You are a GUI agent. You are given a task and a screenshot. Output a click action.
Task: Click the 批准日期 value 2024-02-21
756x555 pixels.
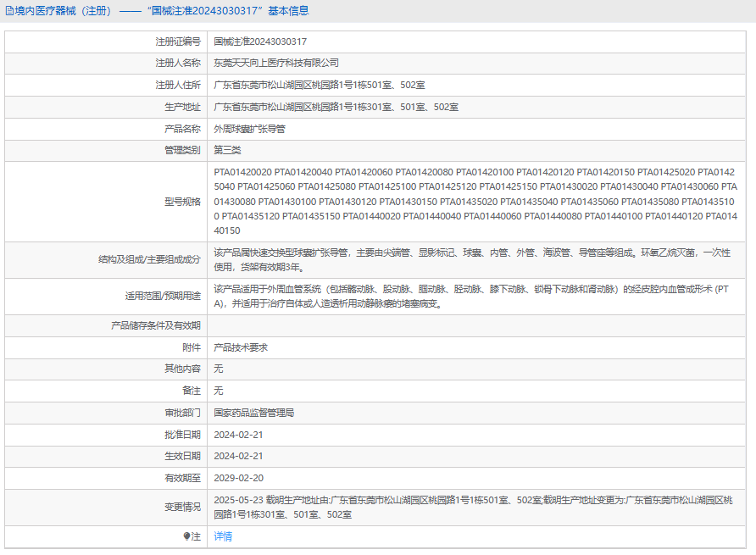pos(238,435)
